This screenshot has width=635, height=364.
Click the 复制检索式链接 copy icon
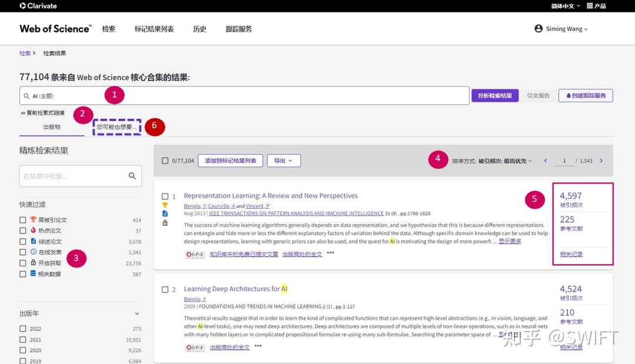tap(21, 113)
